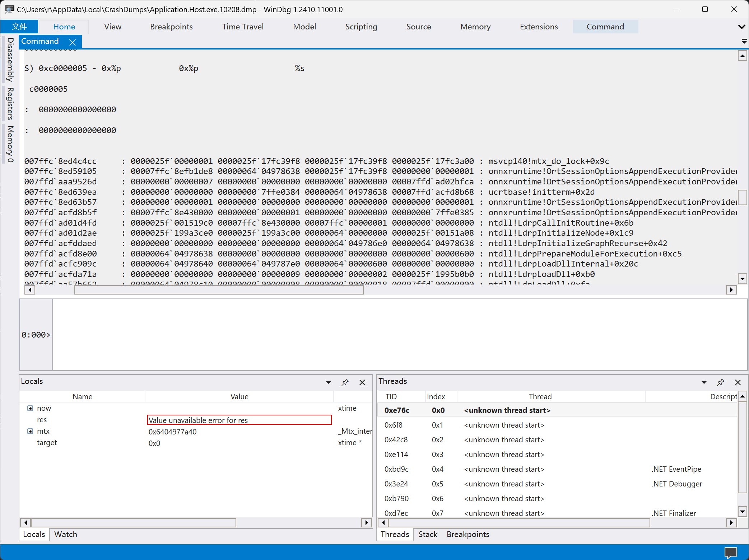Screen dimensions: 749x560
Task: Switch to the Watch tab
Action: tap(65, 534)
